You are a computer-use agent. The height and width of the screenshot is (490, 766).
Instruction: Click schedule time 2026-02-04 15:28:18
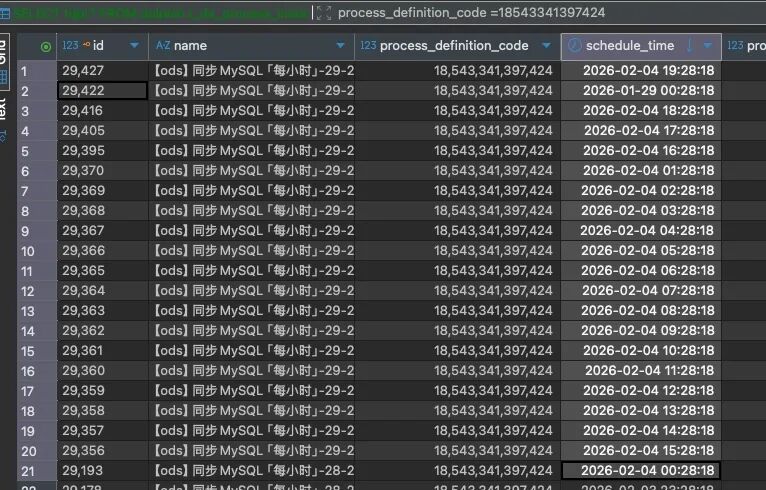pos(641,451)
